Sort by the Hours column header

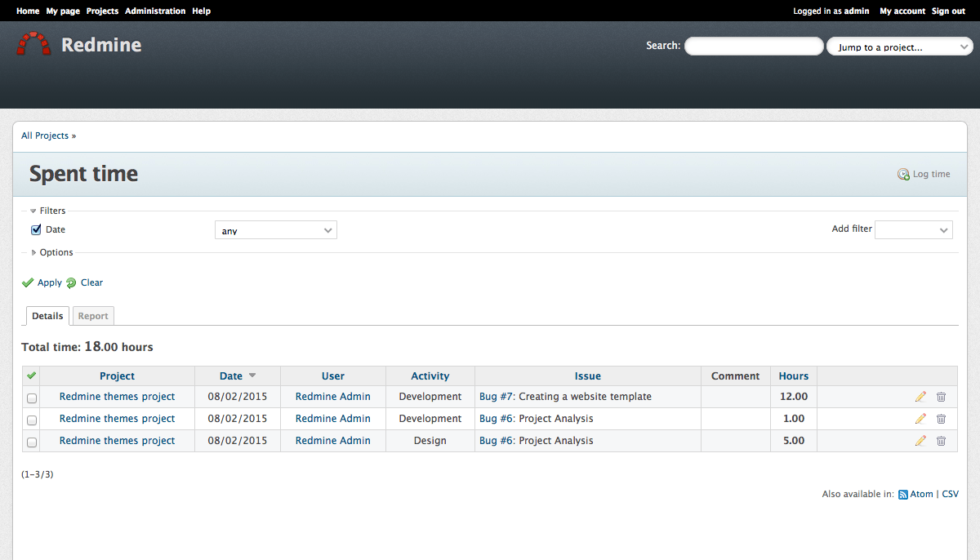pyautogui.click(x=794, y=376)
